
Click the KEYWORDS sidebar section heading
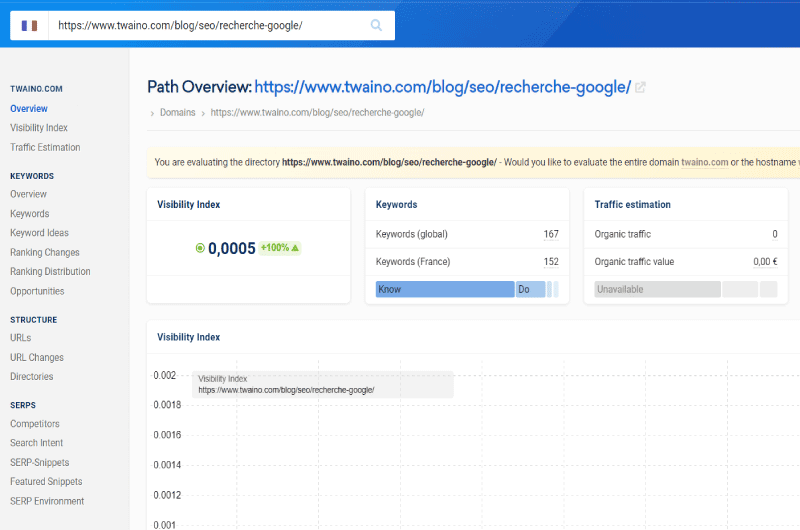(32, 176)
